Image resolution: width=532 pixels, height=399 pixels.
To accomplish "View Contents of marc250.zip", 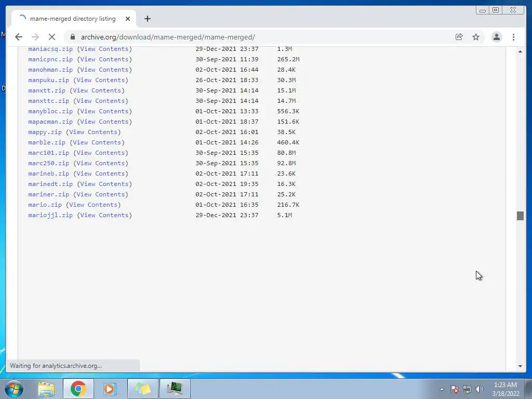I will [x=101, y=163].
